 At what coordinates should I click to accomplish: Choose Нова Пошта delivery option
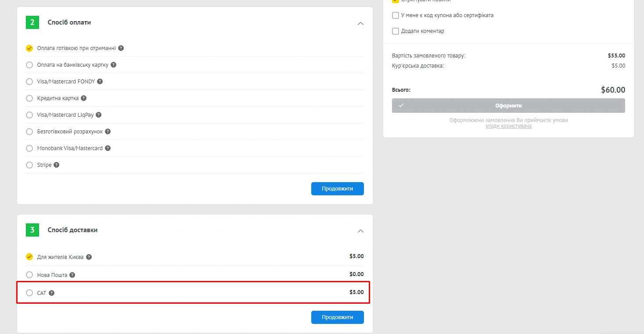(29, 275)
